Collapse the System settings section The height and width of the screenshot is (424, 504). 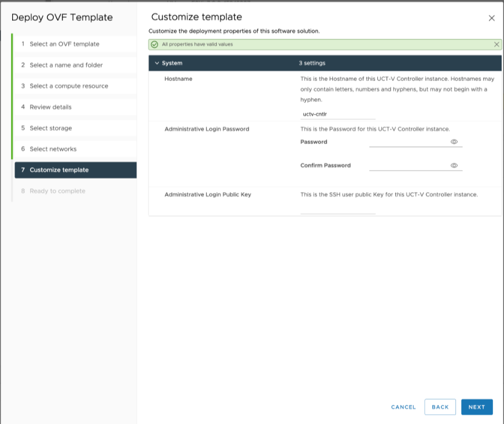[157, 63]
